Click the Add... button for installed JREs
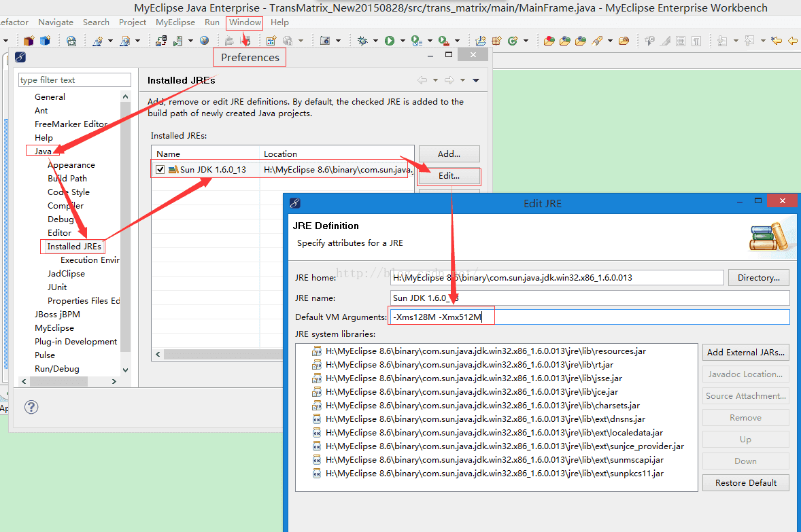 [x=449, y=154]
